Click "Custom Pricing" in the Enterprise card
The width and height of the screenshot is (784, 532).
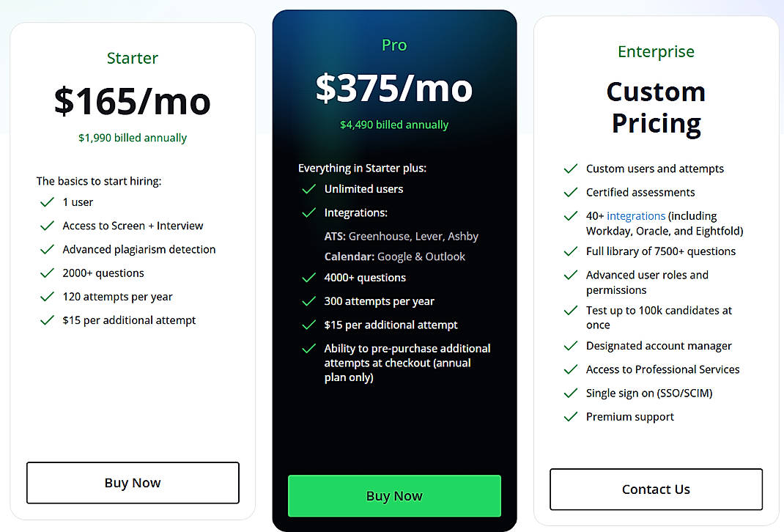tap(655, 107)
